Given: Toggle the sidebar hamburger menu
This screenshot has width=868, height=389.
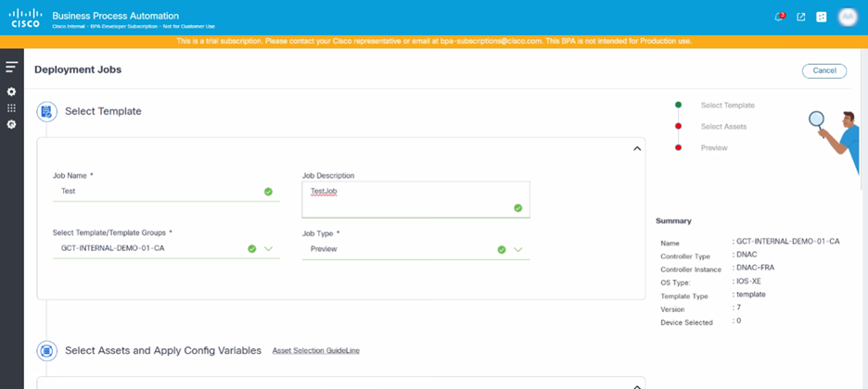Looking at the screenshot, I should tap(12, 68).
